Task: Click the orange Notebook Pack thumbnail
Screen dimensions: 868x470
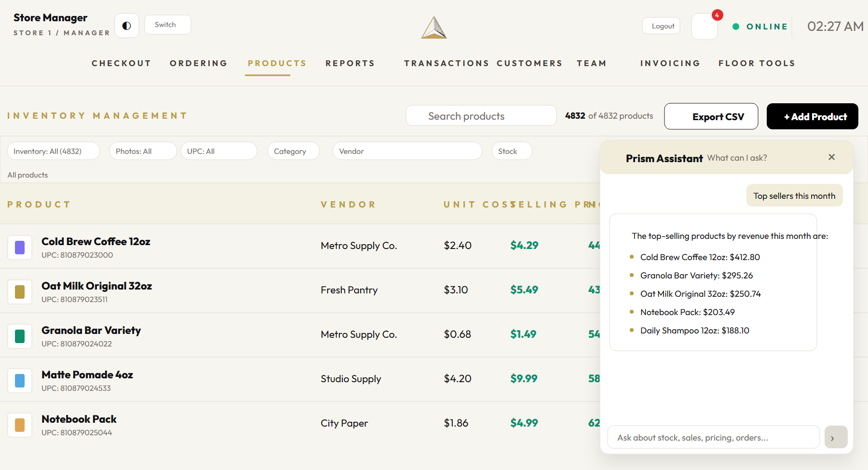Action: pos(20,425)
